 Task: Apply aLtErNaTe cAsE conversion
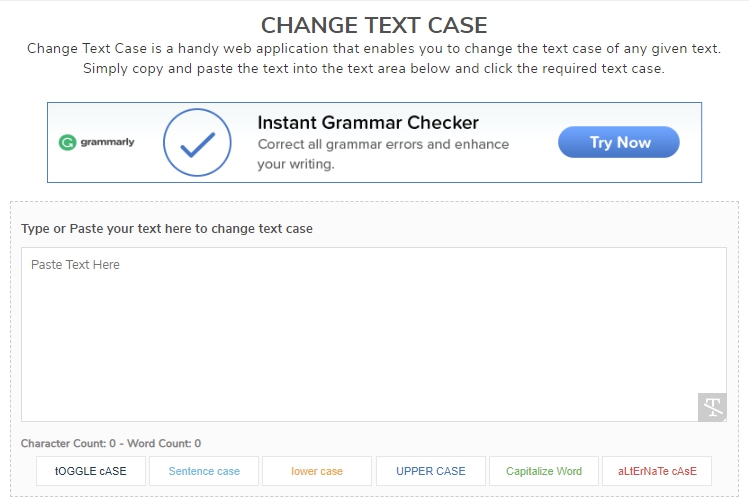click(657, 471)
